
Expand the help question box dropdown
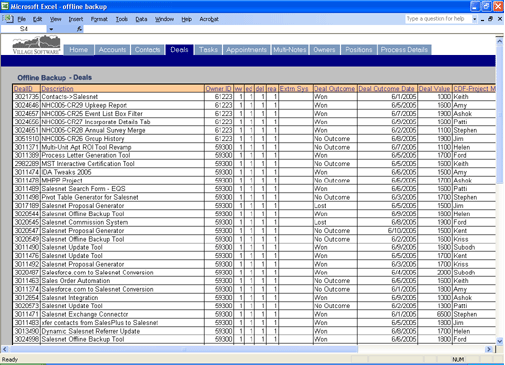[x=474, y=19]
